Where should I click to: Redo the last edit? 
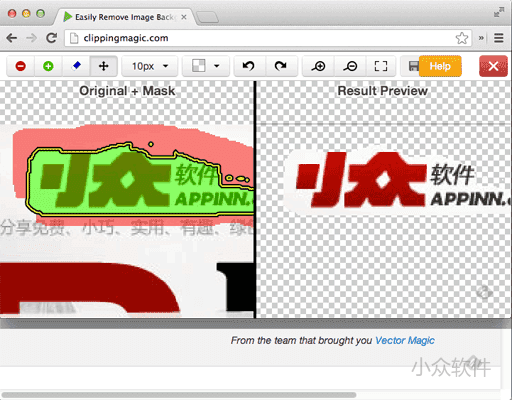click(281, 66)
